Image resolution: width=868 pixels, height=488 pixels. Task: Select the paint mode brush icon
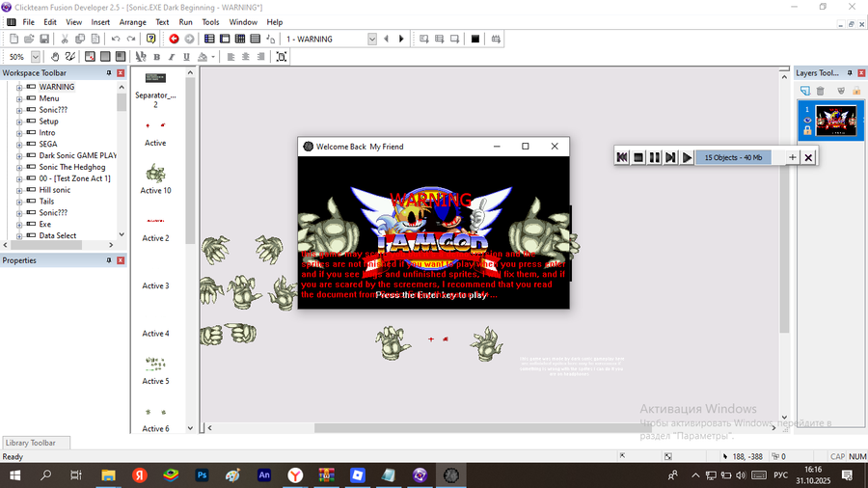[69, 57]
